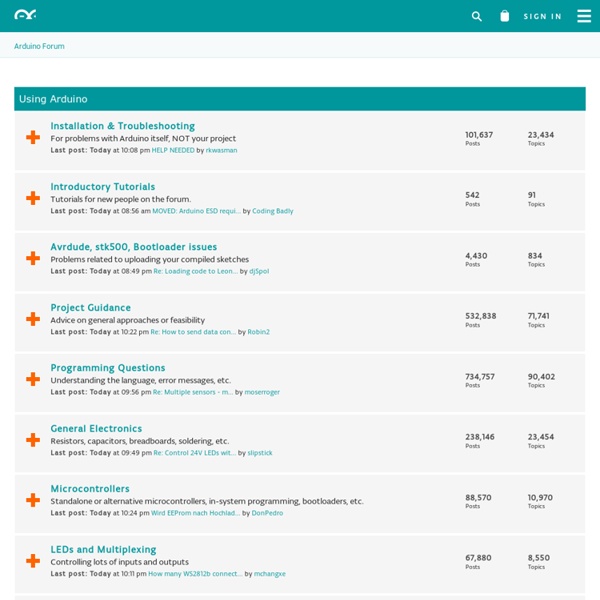Open the hamburger menu icon
Screen dimensions: 600x600
pos(584,16)
